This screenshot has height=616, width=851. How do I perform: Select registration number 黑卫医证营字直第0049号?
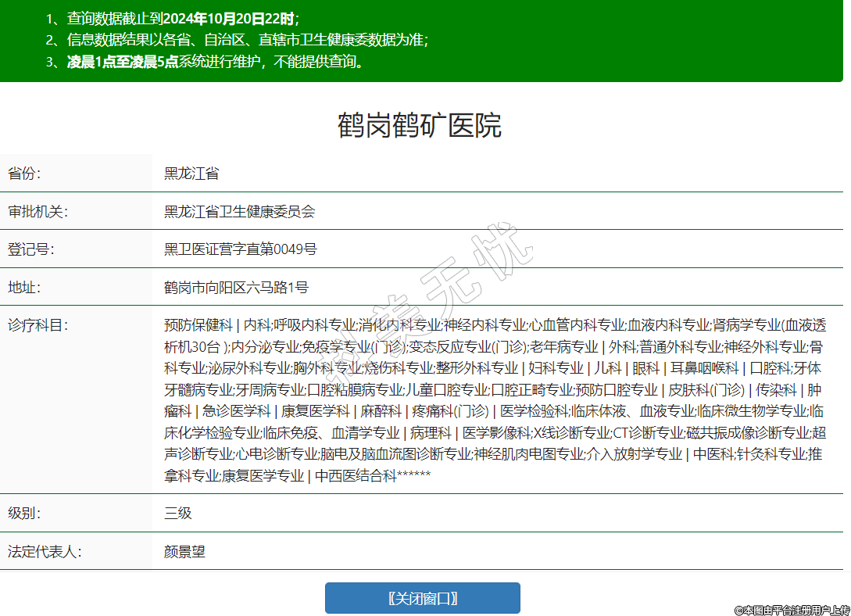(240, 249)
